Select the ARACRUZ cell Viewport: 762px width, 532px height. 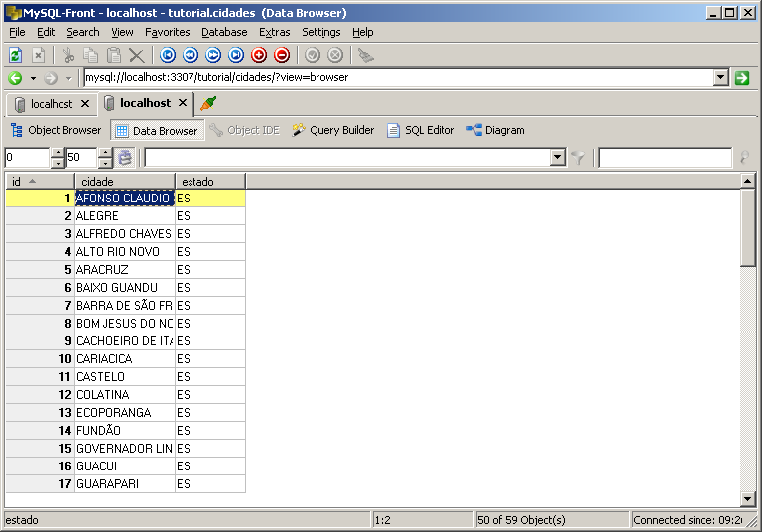pos(125,270)
